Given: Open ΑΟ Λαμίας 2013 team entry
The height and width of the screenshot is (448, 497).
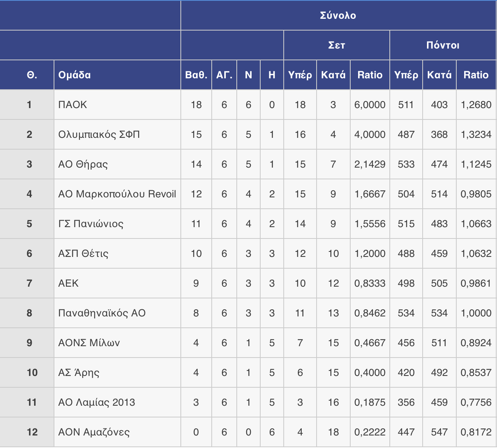Looking at the screenshot, I should 97,402.
